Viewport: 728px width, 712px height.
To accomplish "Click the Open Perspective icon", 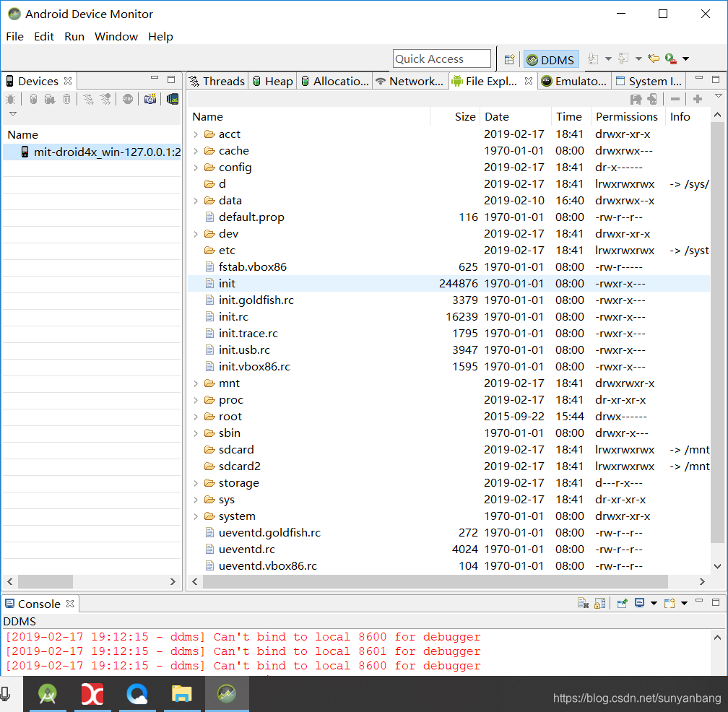I will pyautogui.click(x=509, y=59).
